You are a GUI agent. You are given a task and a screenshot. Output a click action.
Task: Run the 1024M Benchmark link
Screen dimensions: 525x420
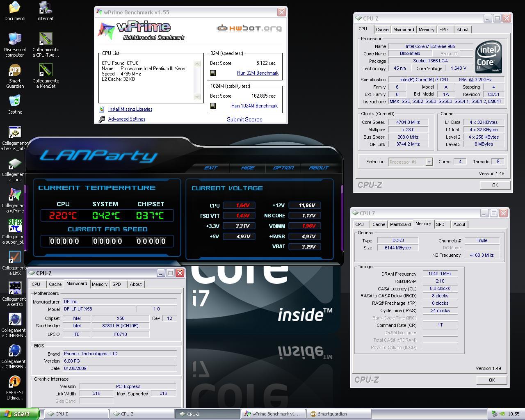[254, 106]
